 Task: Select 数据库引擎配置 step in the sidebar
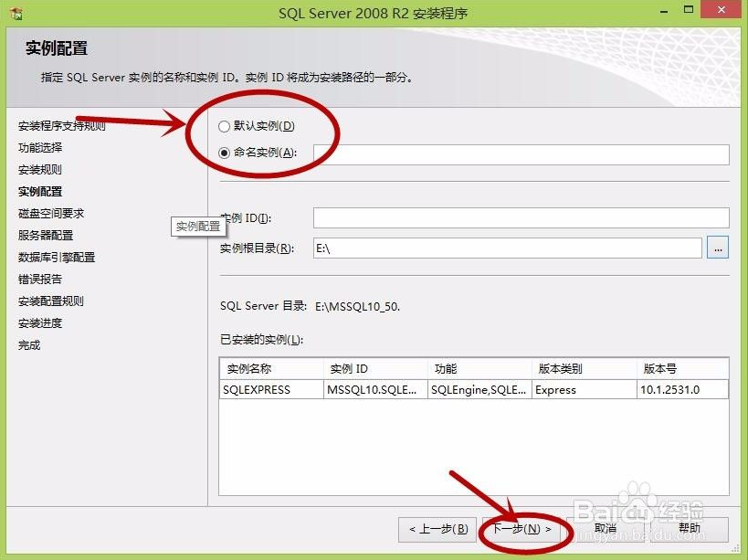(57, 258)
